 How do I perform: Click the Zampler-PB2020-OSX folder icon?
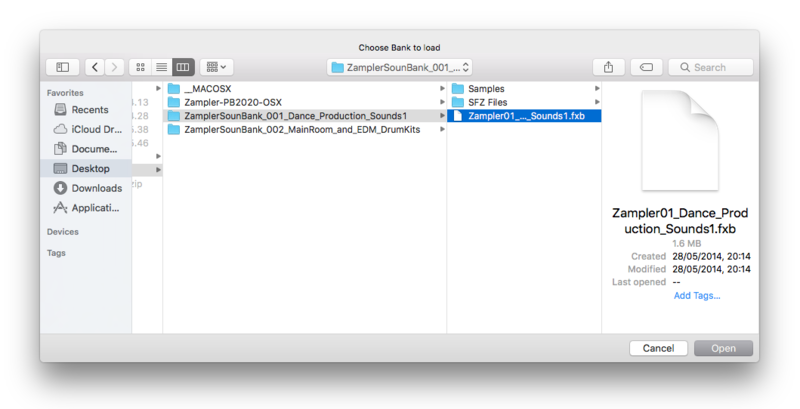coord(174,103)
